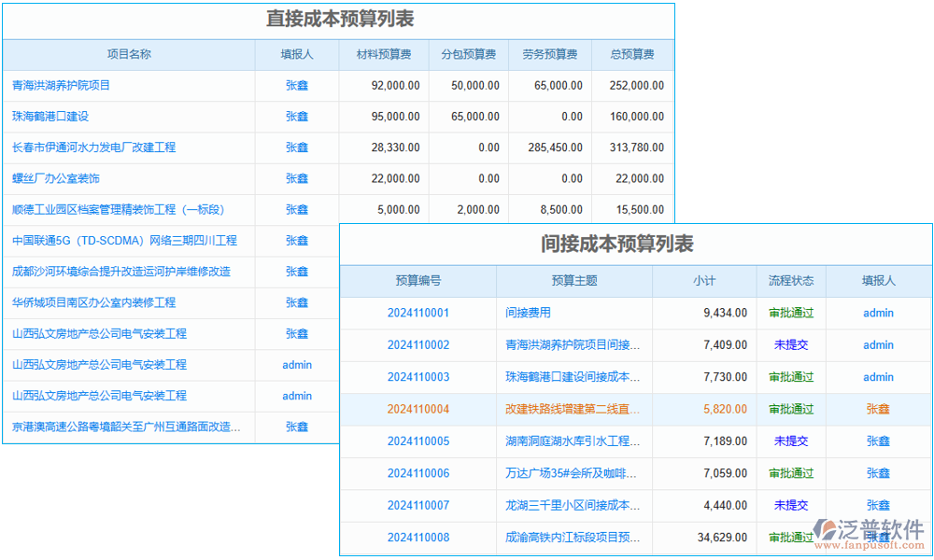934x560 pixels.
Task: Click the 未提交 status on budget 2024110007
Action: pyautogui.click(x=791, y=505)
